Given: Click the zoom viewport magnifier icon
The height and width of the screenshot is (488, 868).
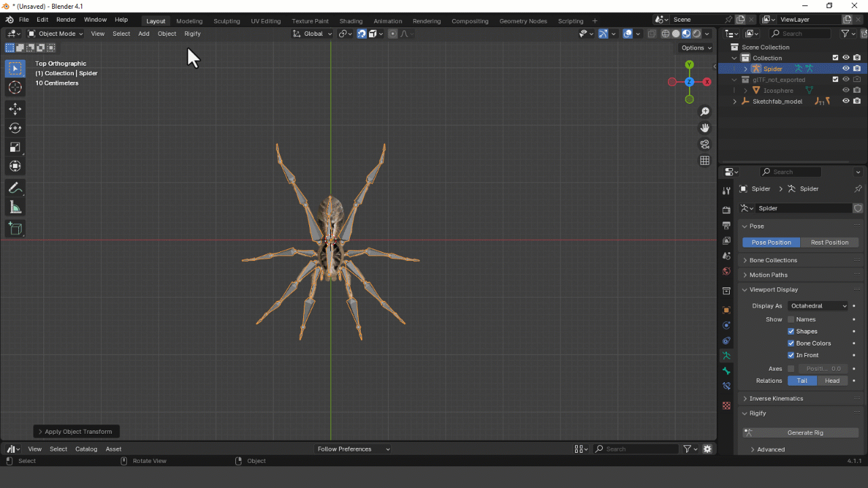Looking at the screenshot, I should click(705, 112).
